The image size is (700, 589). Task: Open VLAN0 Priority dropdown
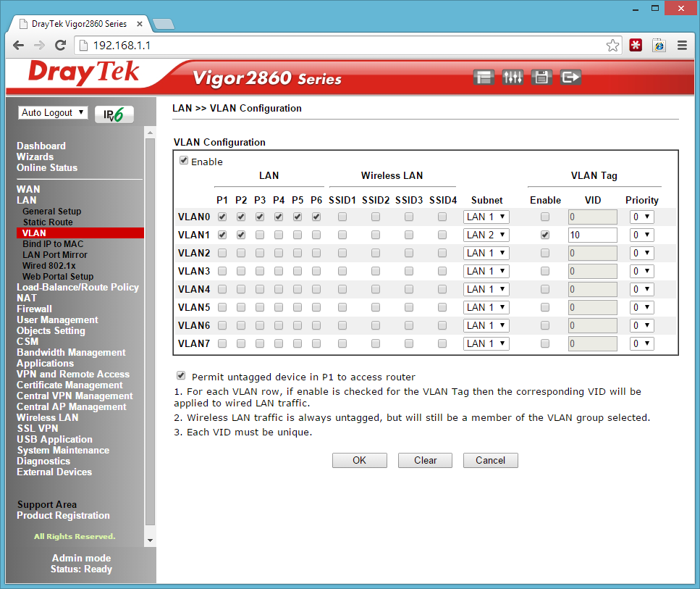click(x=642, y=217)
